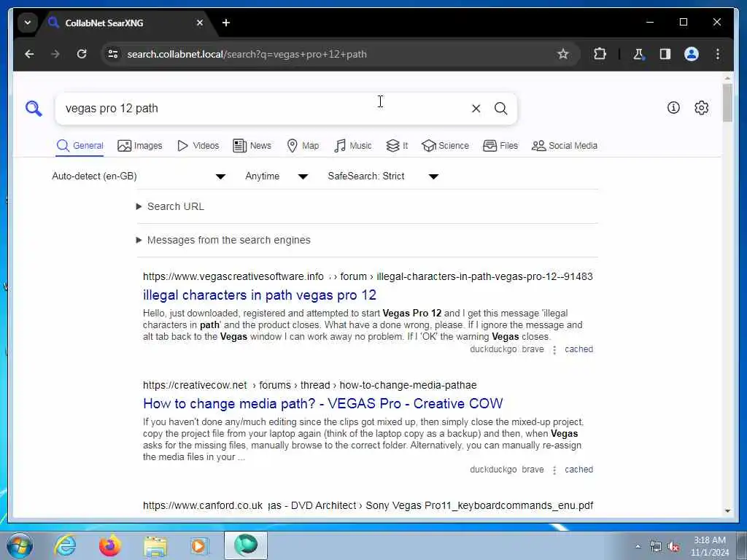Open cached link of creativecow result
This screenshot has width=747, height=560.
(x=578, y=470)
